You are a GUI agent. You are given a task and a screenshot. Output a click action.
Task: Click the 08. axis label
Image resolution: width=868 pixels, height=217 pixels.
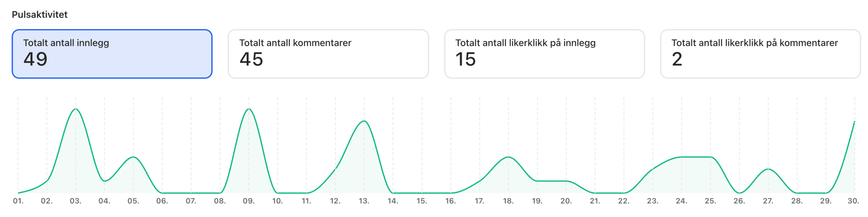click(220, 201)
